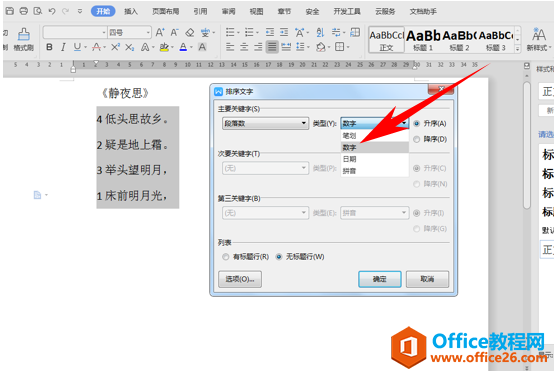The width and height of the screenshot is (554, 375).
Task: Select Descending (D) for primary key
Action: point(430,139)
